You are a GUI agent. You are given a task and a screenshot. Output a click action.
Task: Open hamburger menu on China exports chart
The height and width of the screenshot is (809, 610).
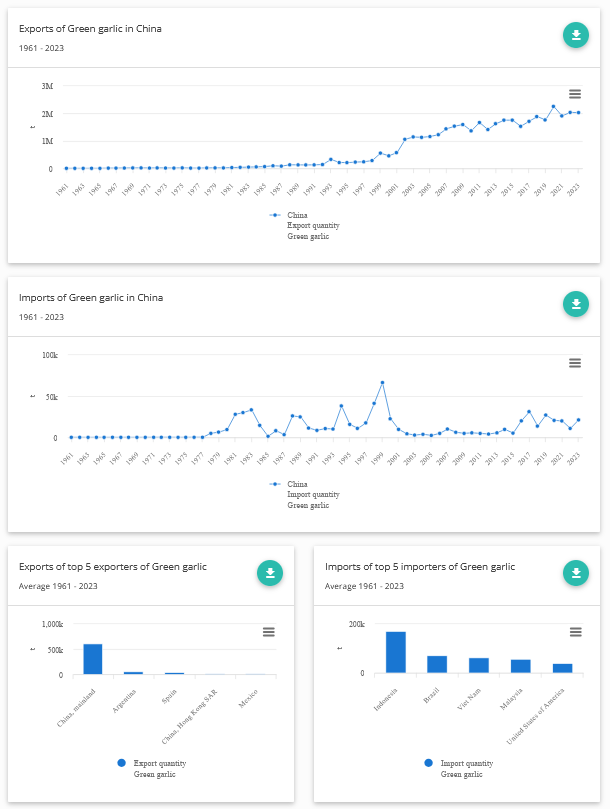pos(575,94)
